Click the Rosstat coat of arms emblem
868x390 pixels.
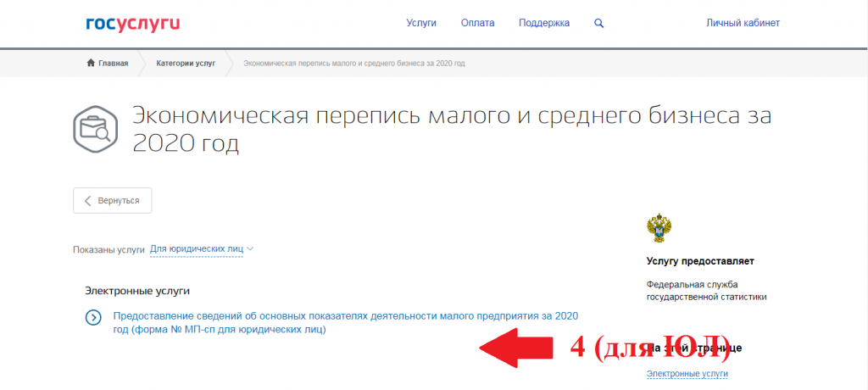pyautogui.click(x=659, y=229)
